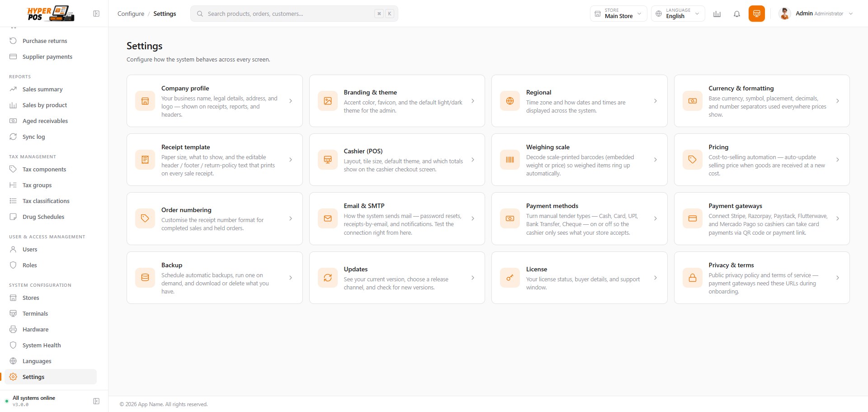868x412 pixels.
Task: Click the Regional globe icon
Action: tap(510, 101)
